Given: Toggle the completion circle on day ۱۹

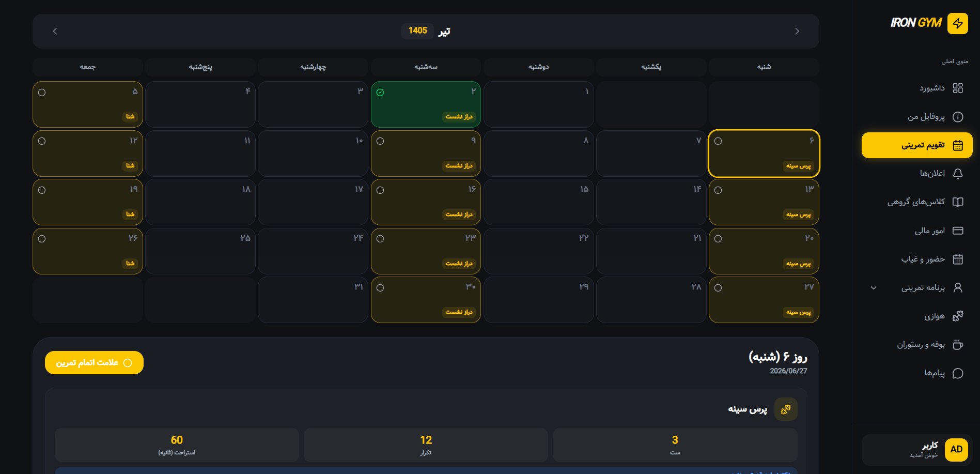Looking at the screenshot, I should tap(42, 190).
